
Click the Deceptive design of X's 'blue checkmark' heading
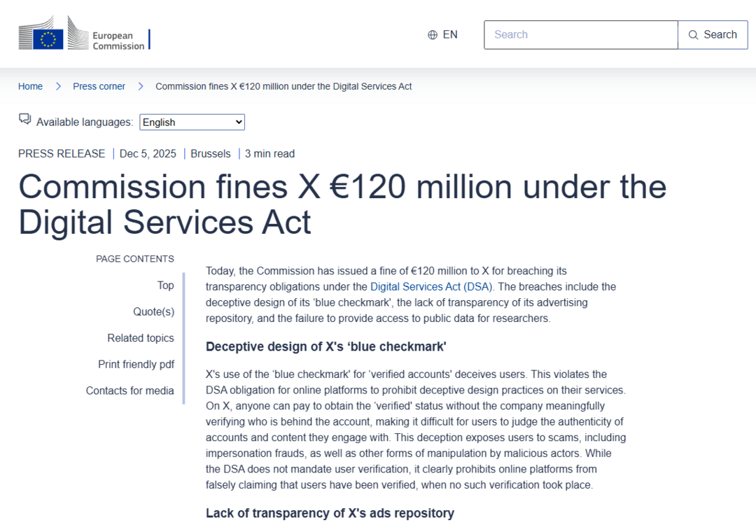(x=326, y=346)
